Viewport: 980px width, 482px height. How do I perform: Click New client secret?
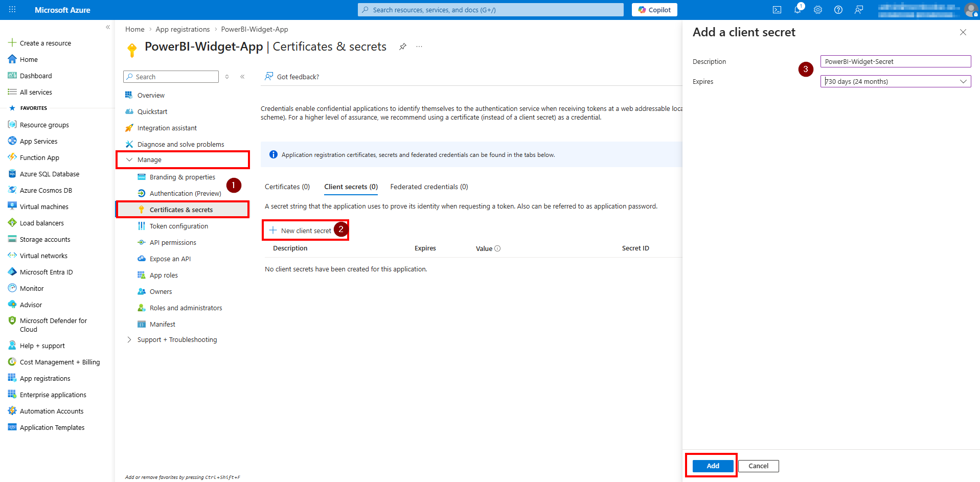301,231
